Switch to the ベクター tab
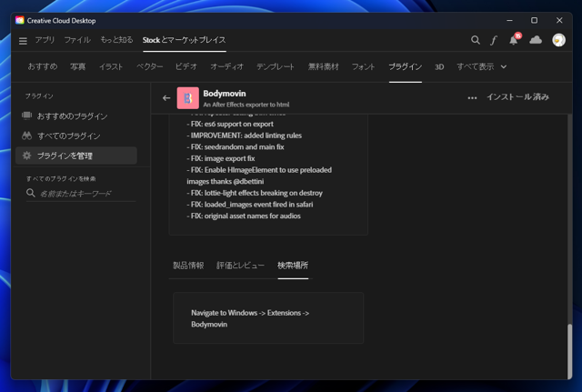The width and height of the screenshot is (582, 392). 149,66
